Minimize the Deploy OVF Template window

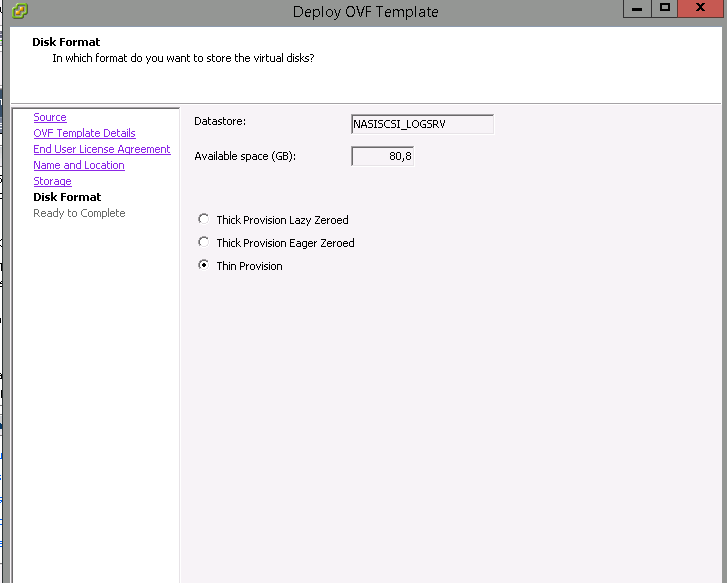[x=635, y=8]
